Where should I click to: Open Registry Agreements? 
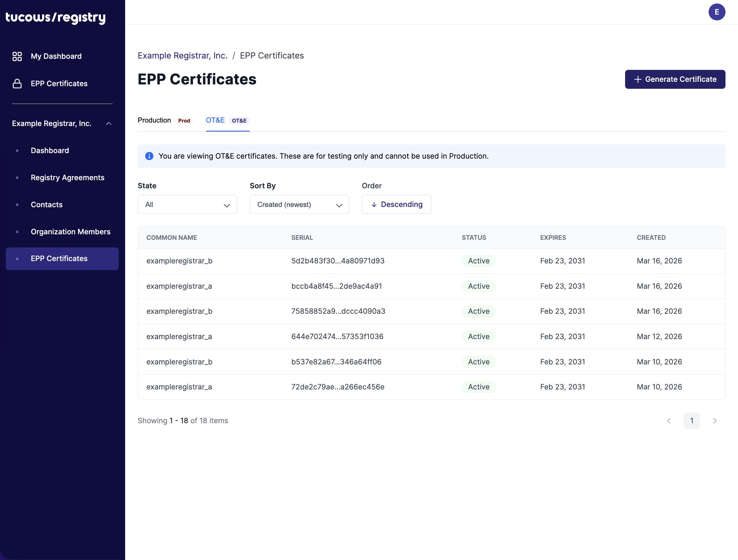[x=68, y=178]
